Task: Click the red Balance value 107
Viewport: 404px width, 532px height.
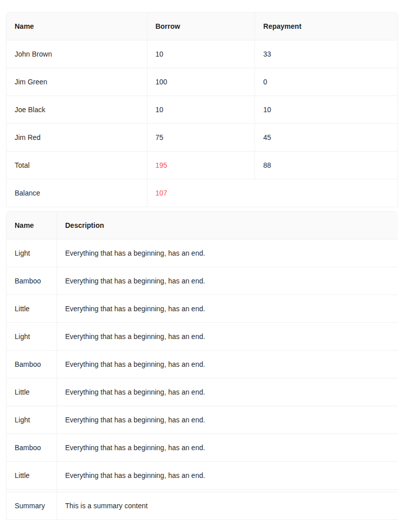Action: 161,193
